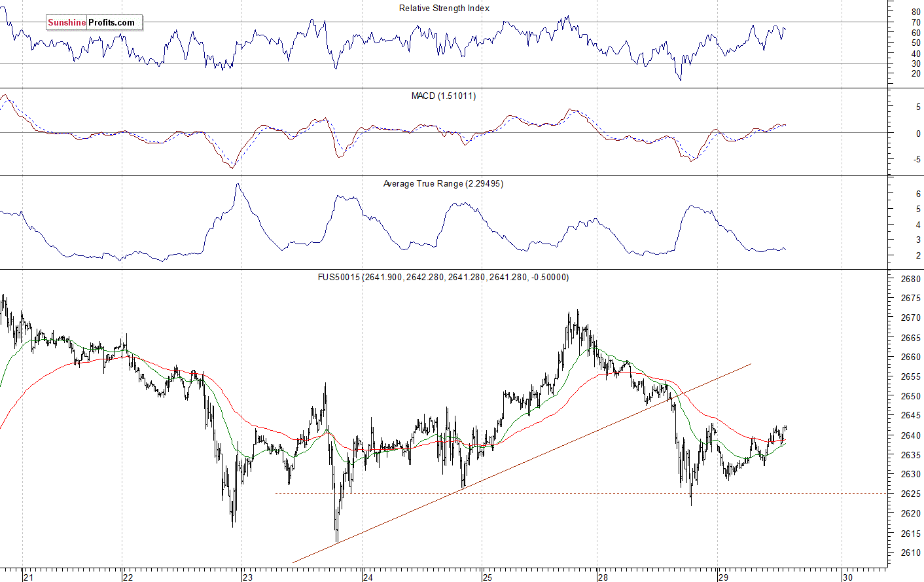Select the Average True Range (2.29495) title
Viewport: 924px width, 582px height.
coord(443,183)
